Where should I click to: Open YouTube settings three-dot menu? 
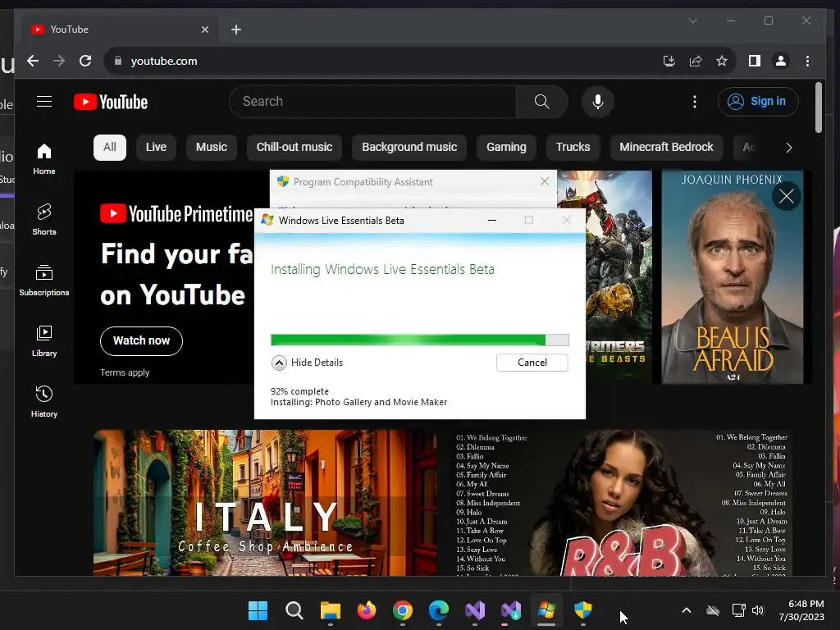(x=695, y=101)
